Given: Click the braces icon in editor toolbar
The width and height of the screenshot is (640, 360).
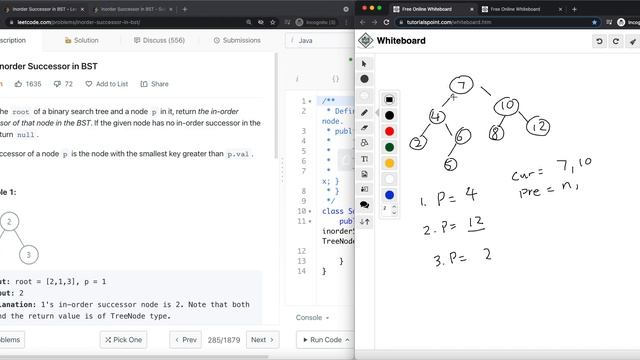Looking at the screenshot, I should point(336,79).
